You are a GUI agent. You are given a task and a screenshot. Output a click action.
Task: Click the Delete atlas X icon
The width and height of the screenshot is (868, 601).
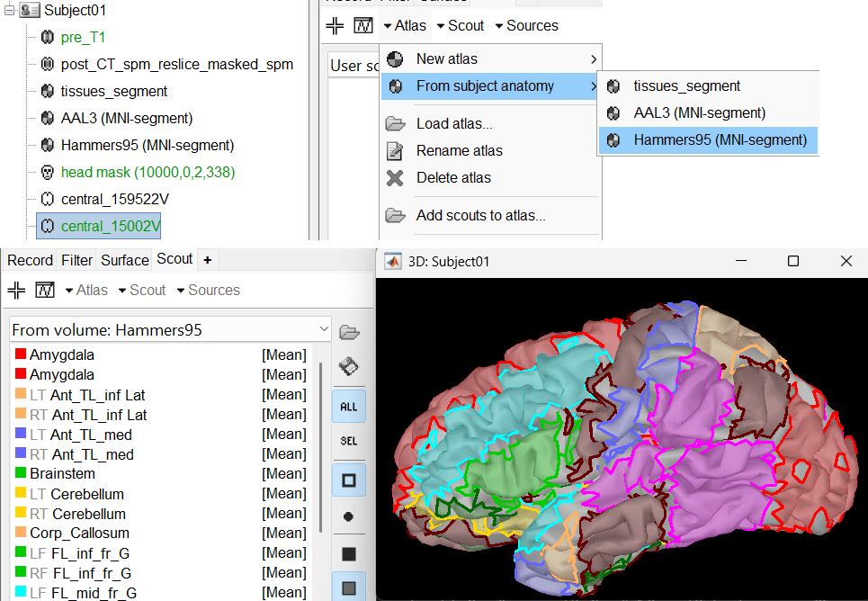click(395, 178)
